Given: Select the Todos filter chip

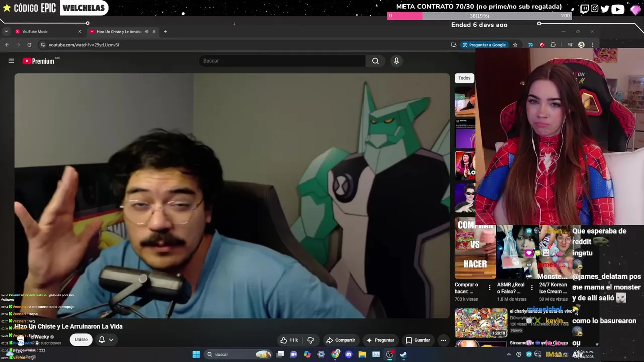Looking at the screenshot, I should coord(464,78).
